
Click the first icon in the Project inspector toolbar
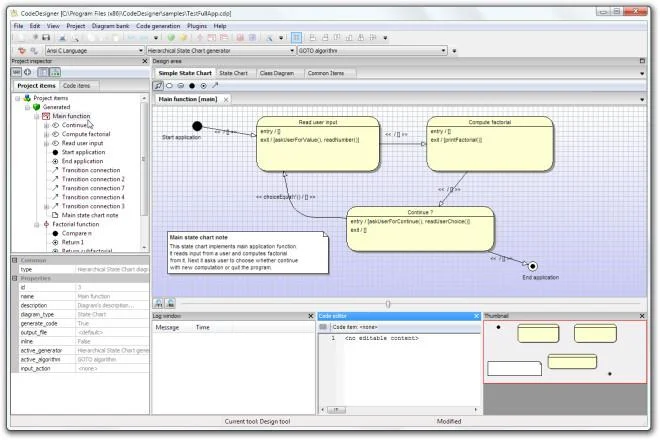pyautogui.click(x=16, y=72)
